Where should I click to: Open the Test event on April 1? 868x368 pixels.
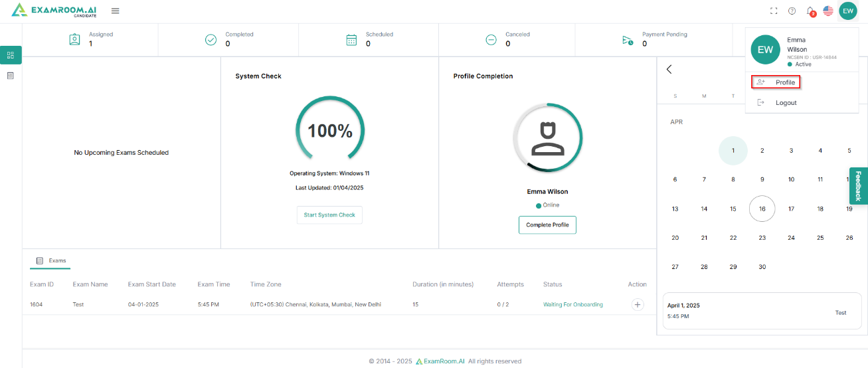coord(840,312)
